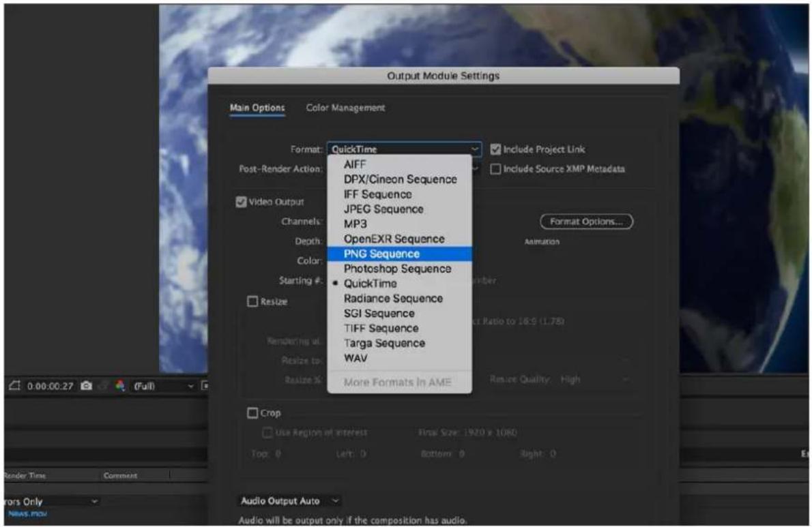
Task: Select OpenEXR Sequence format
Action: [399, 239]
